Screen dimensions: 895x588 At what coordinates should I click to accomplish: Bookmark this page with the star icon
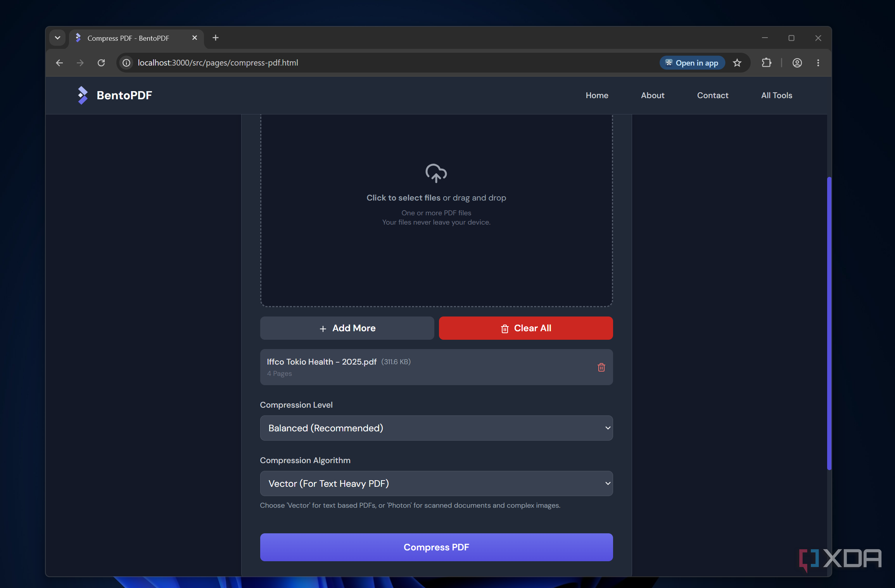click(737, 63)
